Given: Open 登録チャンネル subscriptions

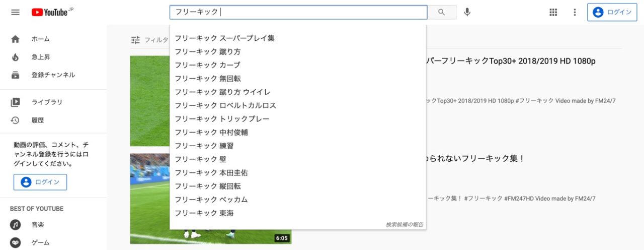Looking at the screenshot, I should [x=53, y=75].
